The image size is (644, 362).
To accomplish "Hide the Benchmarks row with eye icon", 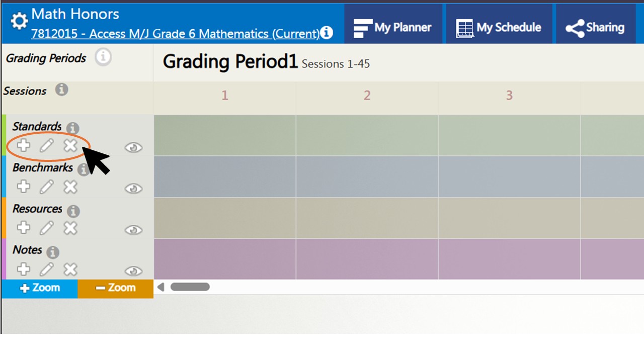I will click(x=133, y=189).
